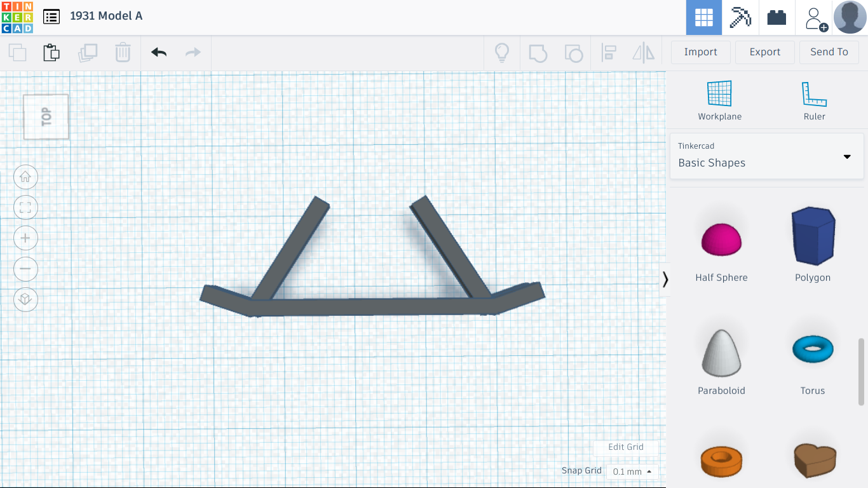Toggle orthographic view with the perspective icon
This screenshot has height=488, width=868.
pyautogui.click(x=25, y=299)
